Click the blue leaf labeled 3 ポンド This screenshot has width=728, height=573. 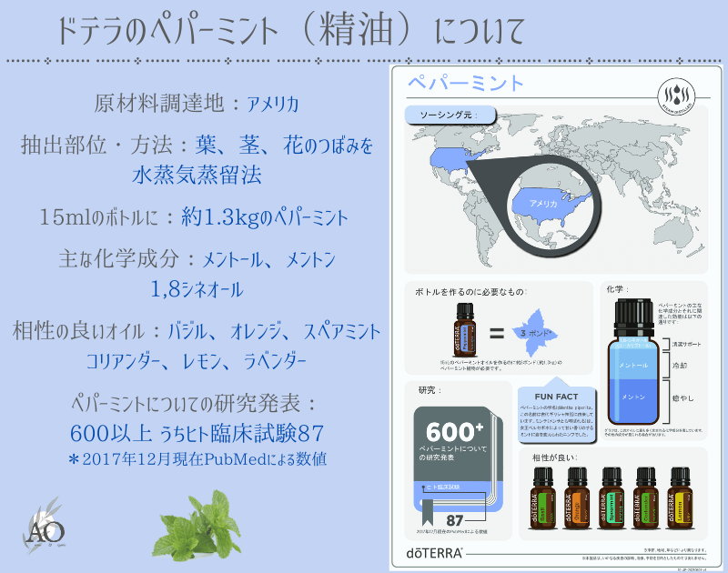click(x=535, y=333)
